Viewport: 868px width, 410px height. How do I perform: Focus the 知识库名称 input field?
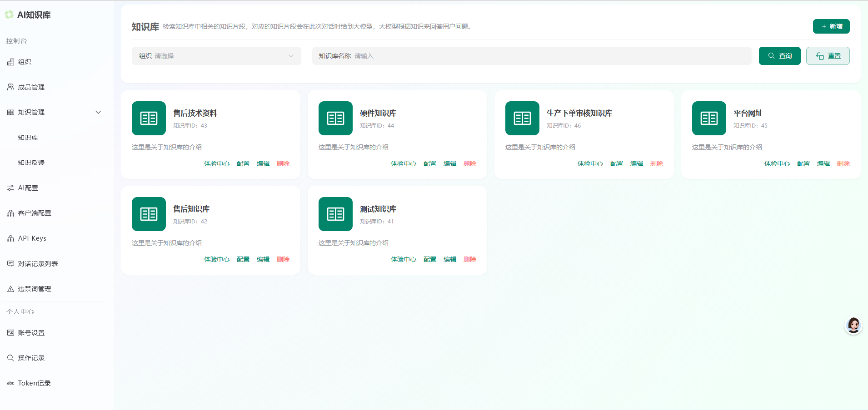tap(532, 56)
